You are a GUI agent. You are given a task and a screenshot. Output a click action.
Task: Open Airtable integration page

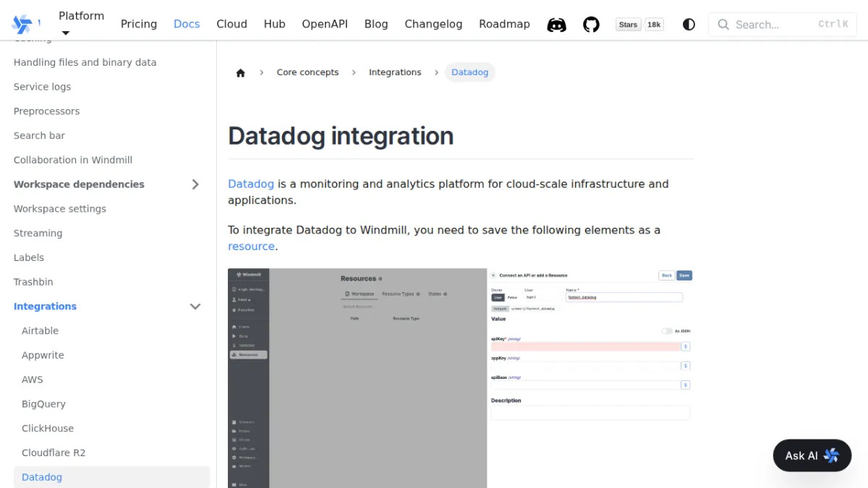pyautogui.click(x=40, y=331)
